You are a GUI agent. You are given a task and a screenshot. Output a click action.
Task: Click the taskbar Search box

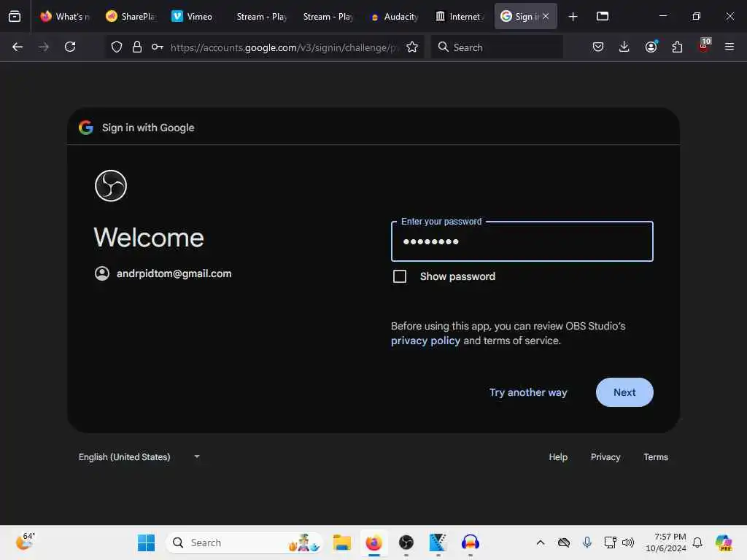pos(244,542)
